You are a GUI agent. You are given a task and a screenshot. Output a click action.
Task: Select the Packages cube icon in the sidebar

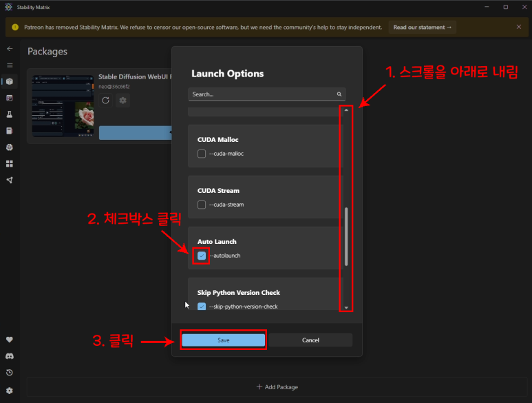[x=10, y=81]
